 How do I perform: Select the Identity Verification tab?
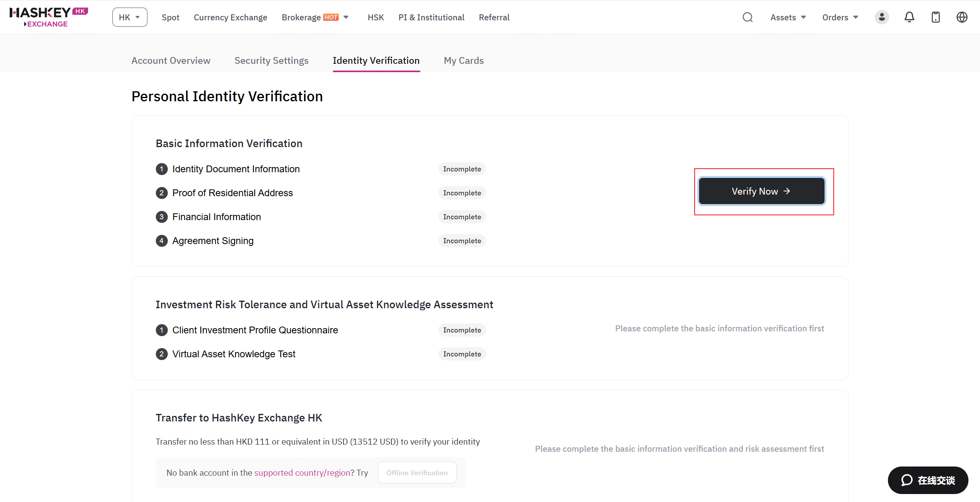(x=376, y=61)
